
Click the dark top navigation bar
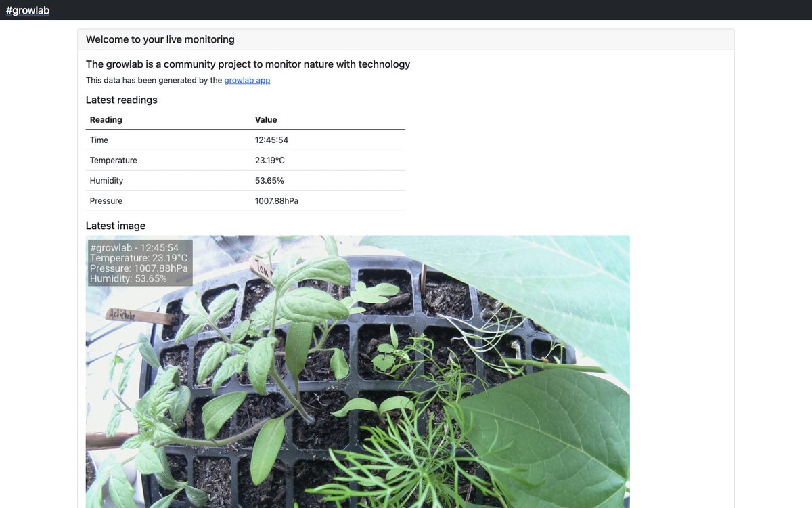(x=406, y=10)
